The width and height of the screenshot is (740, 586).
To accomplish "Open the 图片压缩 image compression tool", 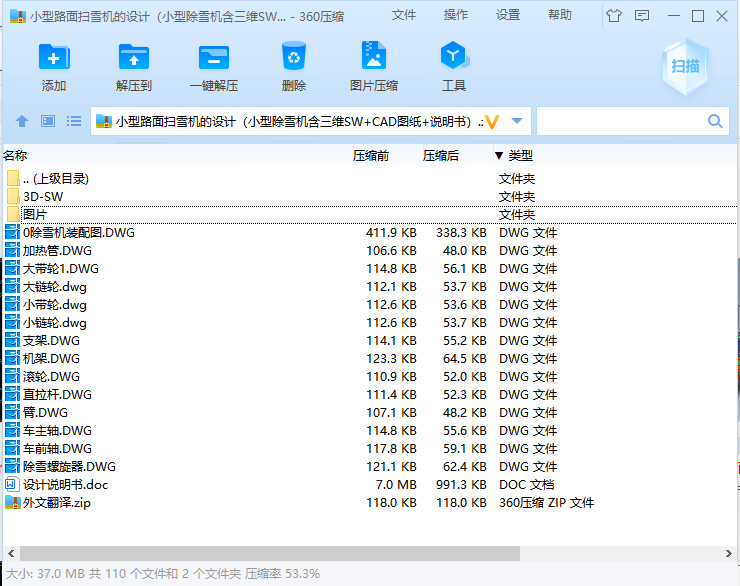I will pyautogui.click(x=374, y=56).
